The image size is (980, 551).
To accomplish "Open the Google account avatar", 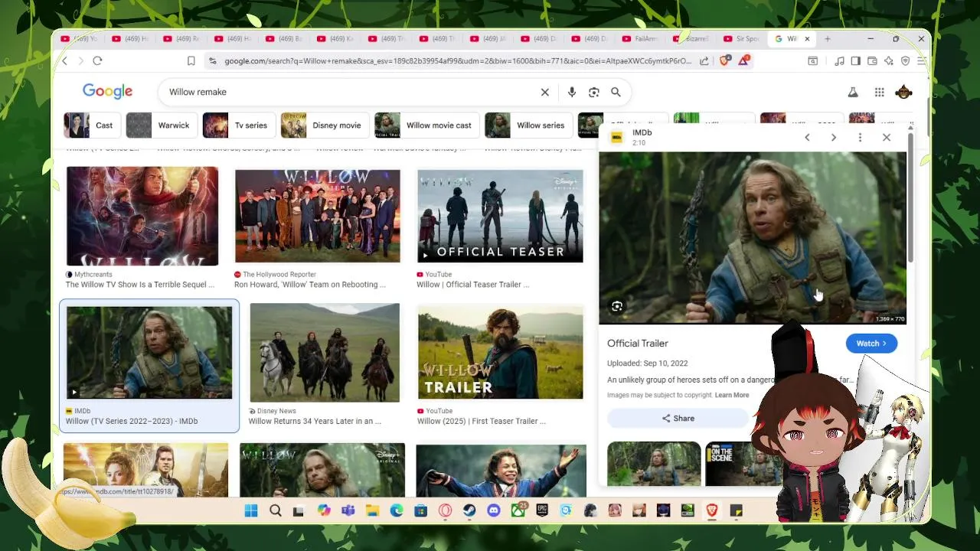I will [x=903, y=92].
